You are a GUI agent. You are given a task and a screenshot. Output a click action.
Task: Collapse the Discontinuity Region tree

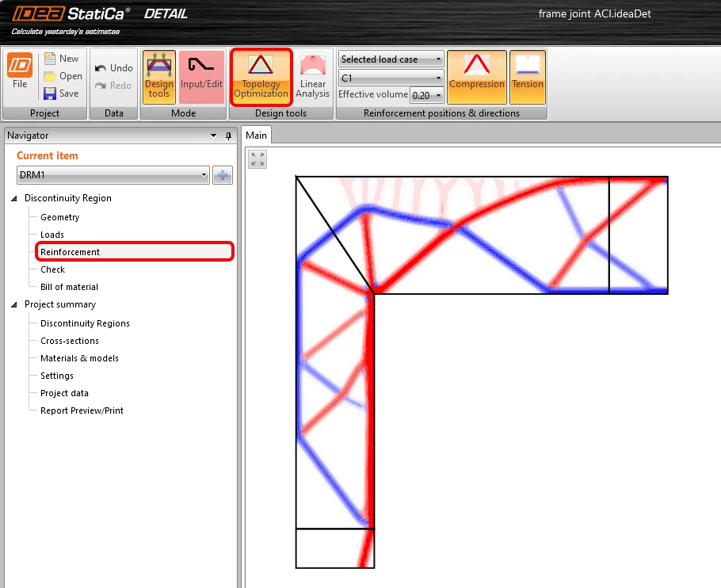(14, 198)
